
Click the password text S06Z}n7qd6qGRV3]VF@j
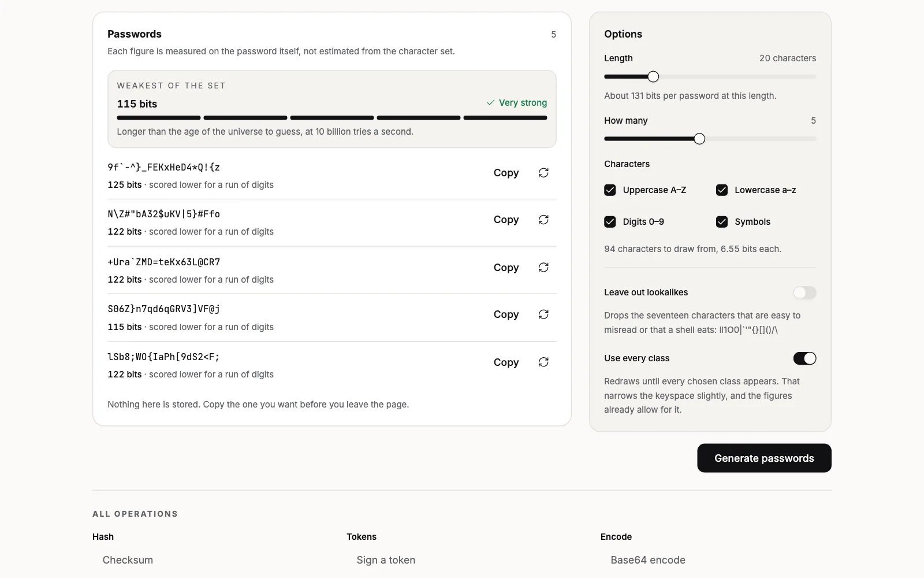tap(164, 309)
